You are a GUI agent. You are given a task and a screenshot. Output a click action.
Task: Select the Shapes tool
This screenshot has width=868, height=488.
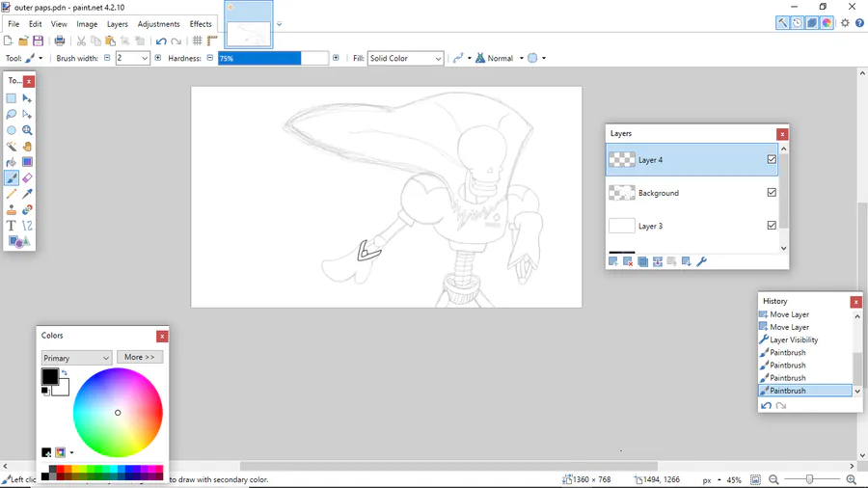tap(19, 242)
